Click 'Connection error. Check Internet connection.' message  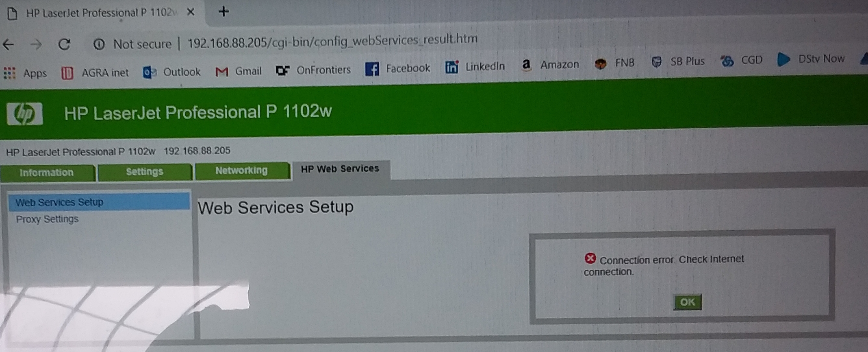click(664, 265)
